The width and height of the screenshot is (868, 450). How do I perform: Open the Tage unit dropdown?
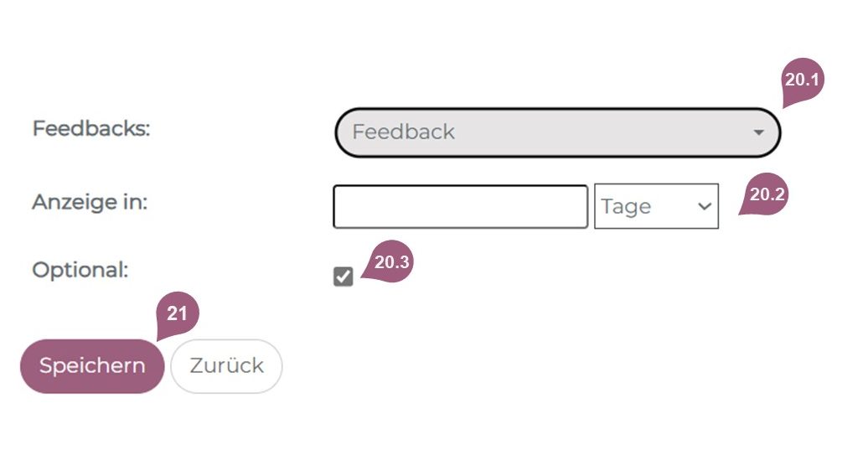pos(656,207)
